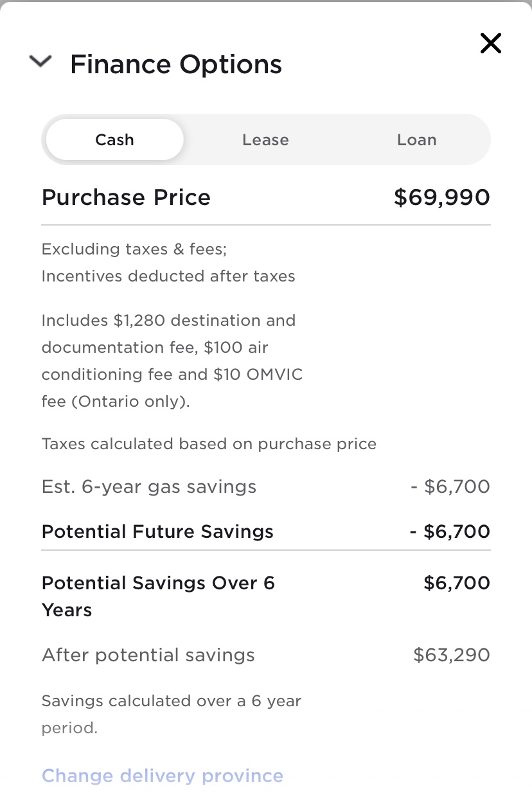Click the $63,290 after-savings amount
Screen dimensions: 532x811
pos(452,655)
